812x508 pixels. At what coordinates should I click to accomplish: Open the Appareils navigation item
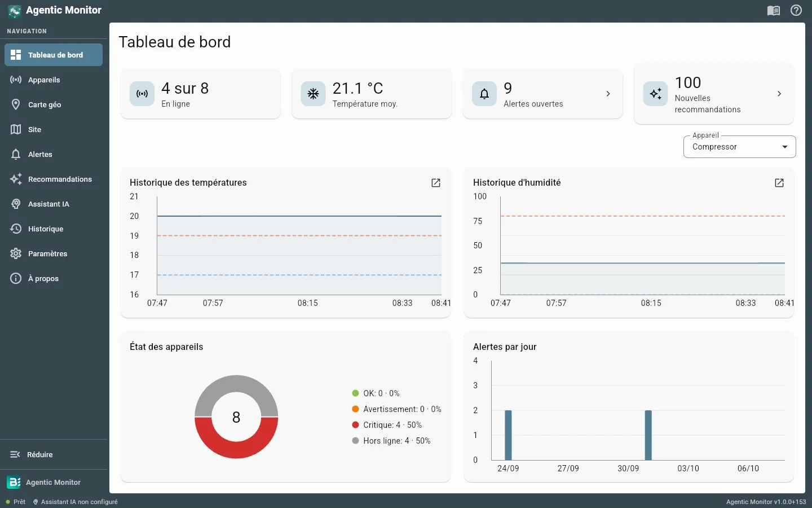pyautogui.click(x=54, y=80)
